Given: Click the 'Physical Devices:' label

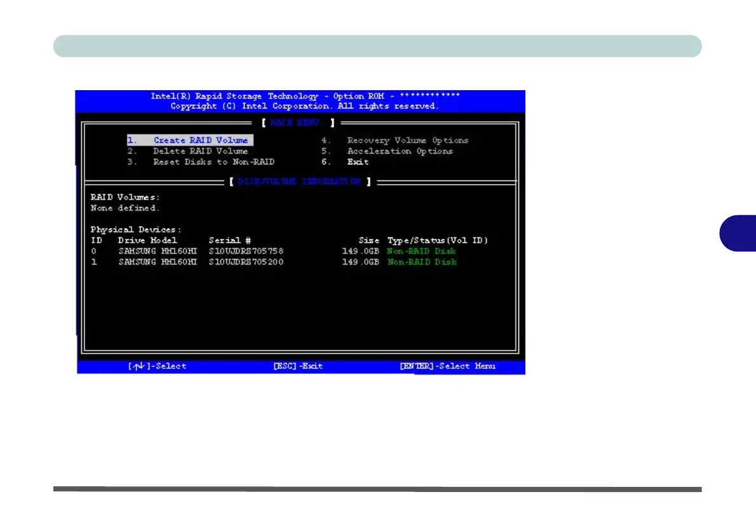Looking at the screenshot, I should [x=136, y=229].
